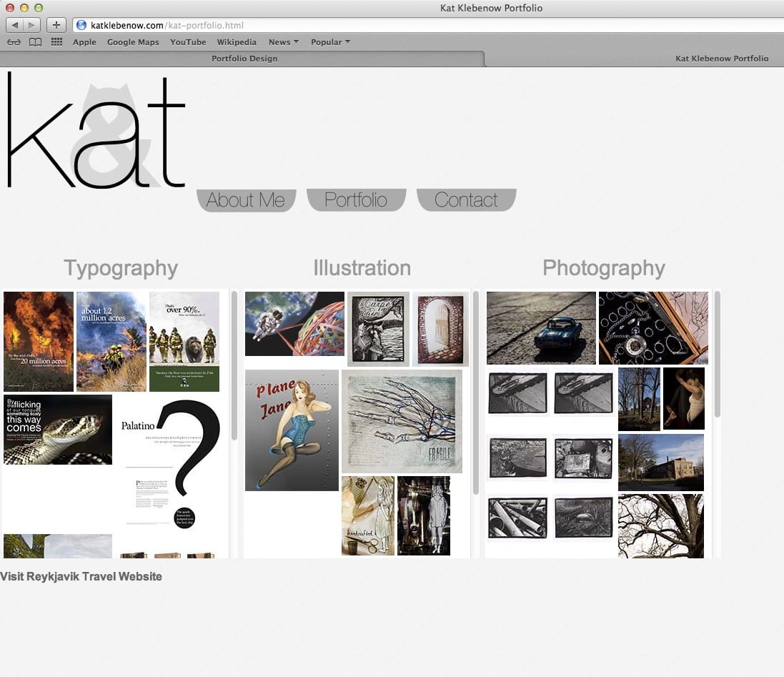Open the dark figure collage illustration
The width and height of the screenshot is (784, 677).
(x=424, y=515)
